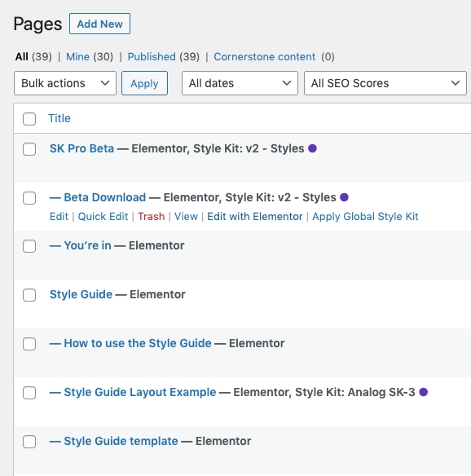Click purple dot next to Beta Download row
Image resolution: width=471 pixels, height=476 pixels.
pos(344,197)
